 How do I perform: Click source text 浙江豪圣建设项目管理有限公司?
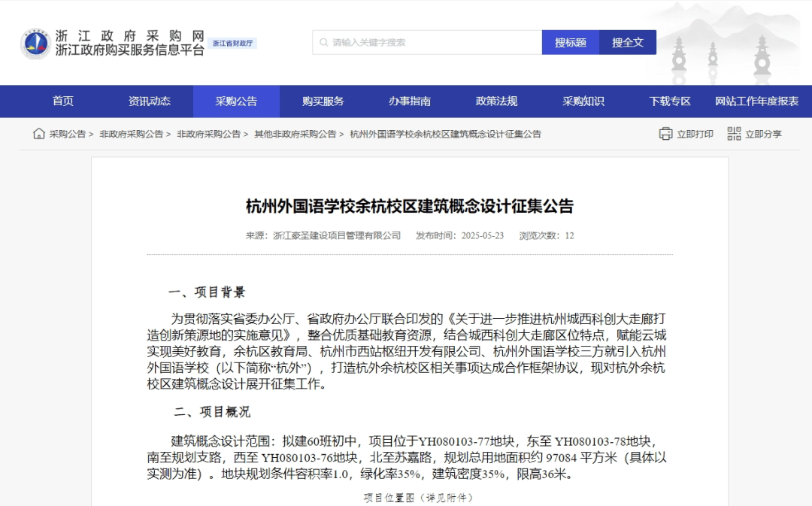[337, 235]
